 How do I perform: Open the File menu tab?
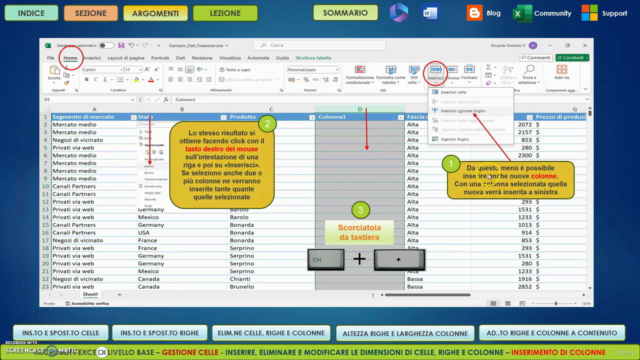click(x=51, y=58)
